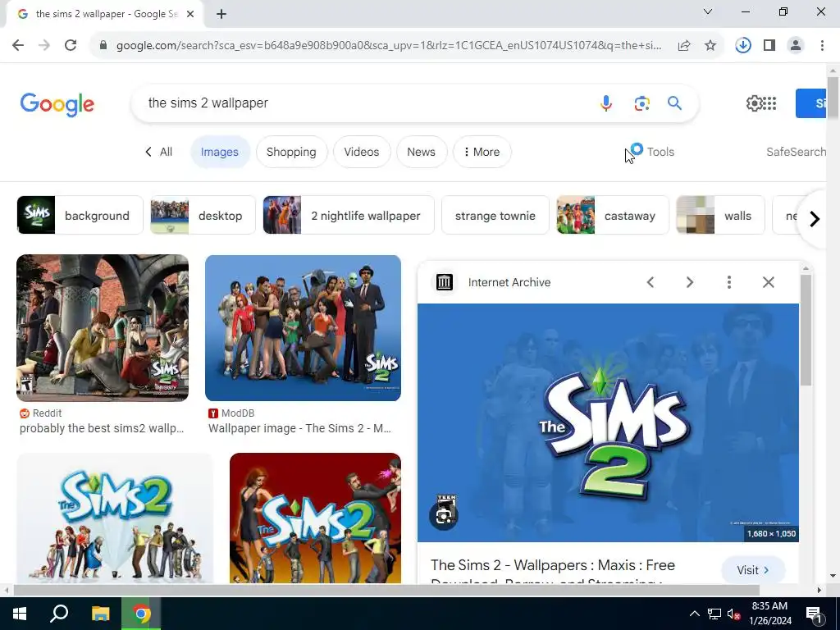The width and height of the screenshot is (840, 630).
Task: Open the preview panel three-dot options
Action: [729, 282]
